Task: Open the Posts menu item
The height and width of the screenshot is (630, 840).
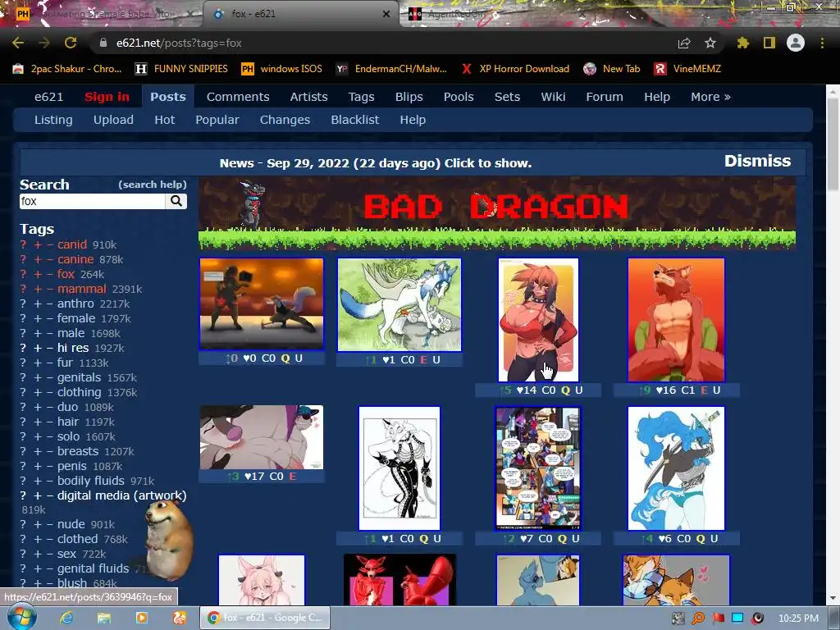Action: 167,97
